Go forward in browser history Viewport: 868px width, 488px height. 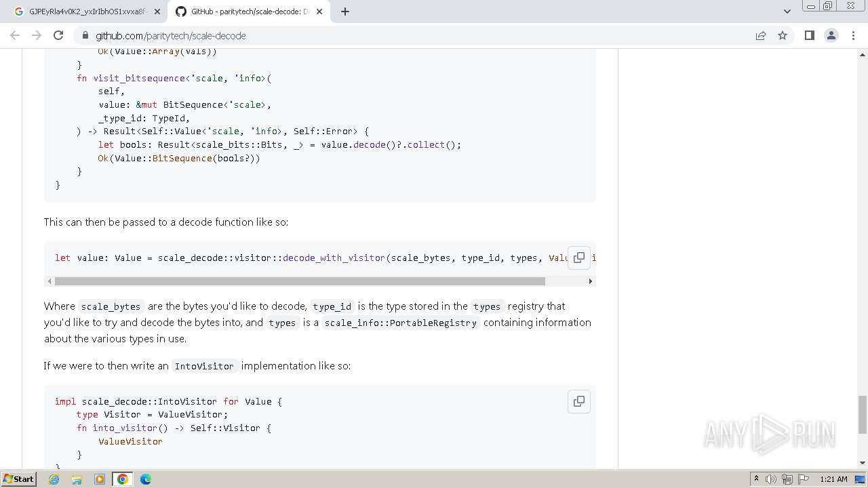37,35
